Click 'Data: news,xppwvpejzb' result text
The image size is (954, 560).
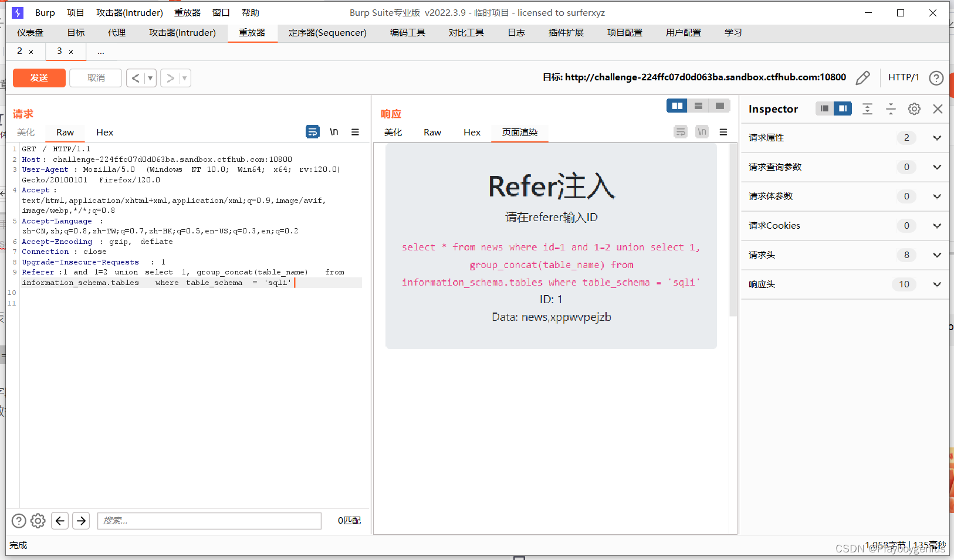pyautogui.click(x=552, y=317)
